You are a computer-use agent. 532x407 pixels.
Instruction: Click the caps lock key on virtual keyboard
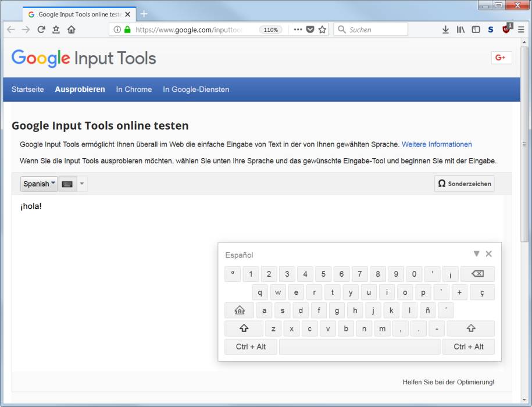(239, 310)
